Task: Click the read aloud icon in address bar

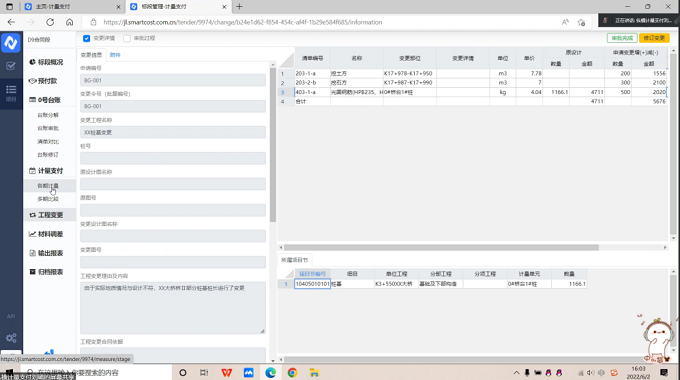Action: click(565, 22)
